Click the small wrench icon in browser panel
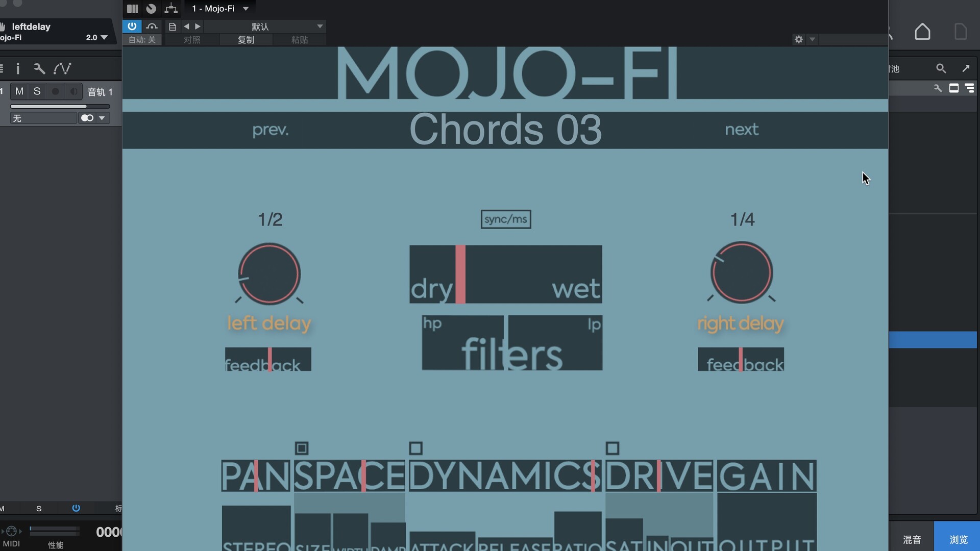This screenshot has width=980, height=551. pos(938,88)
